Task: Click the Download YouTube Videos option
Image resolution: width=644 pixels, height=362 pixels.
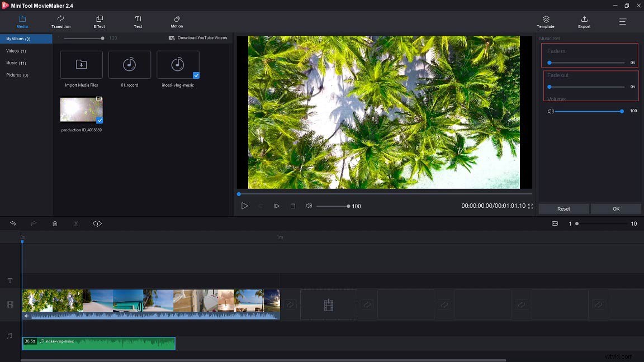Action: pyautogui.click(x=199, y=37)
